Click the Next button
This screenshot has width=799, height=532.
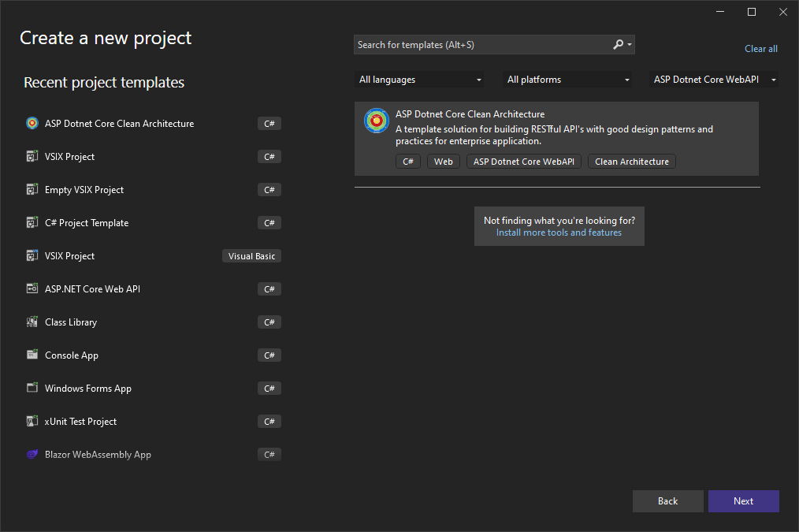[x=743, y=500]
